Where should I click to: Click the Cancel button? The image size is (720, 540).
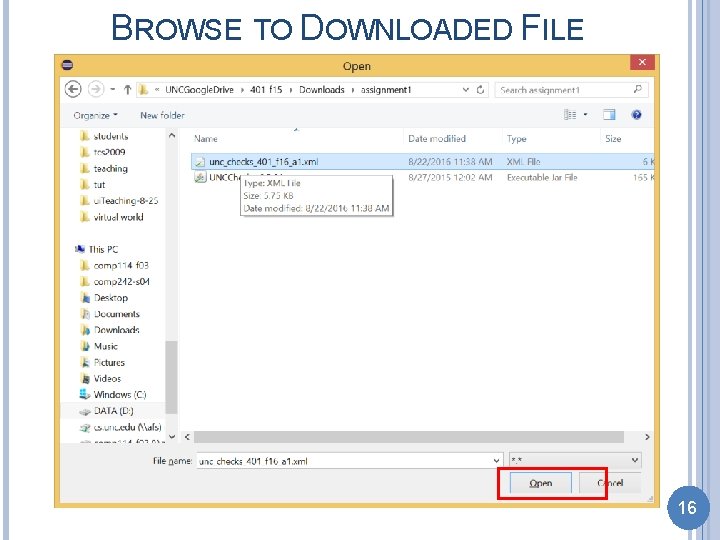pos(610,483)
